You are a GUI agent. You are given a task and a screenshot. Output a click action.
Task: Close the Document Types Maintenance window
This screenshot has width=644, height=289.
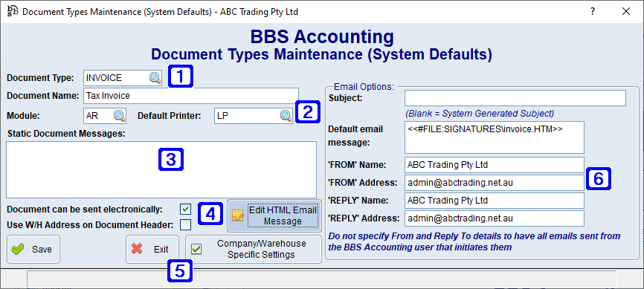coord(626,11)
